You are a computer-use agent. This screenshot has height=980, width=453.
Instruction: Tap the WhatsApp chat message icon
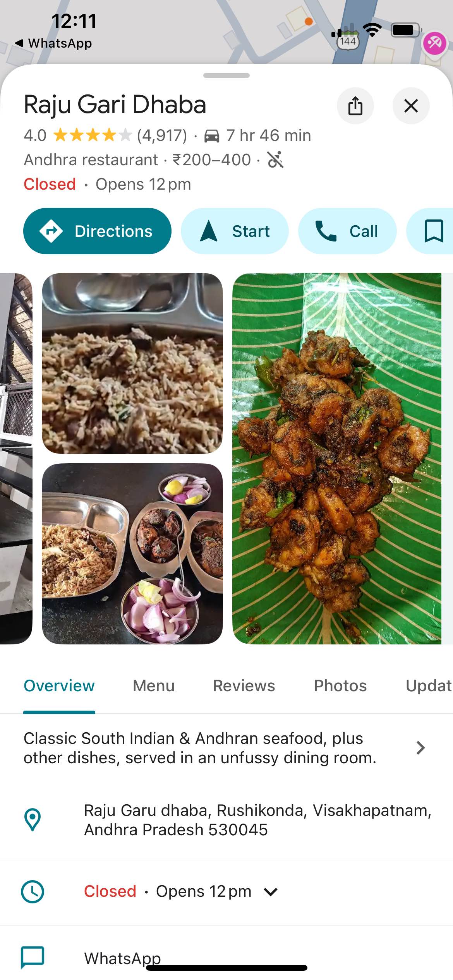tap(33, 958)
